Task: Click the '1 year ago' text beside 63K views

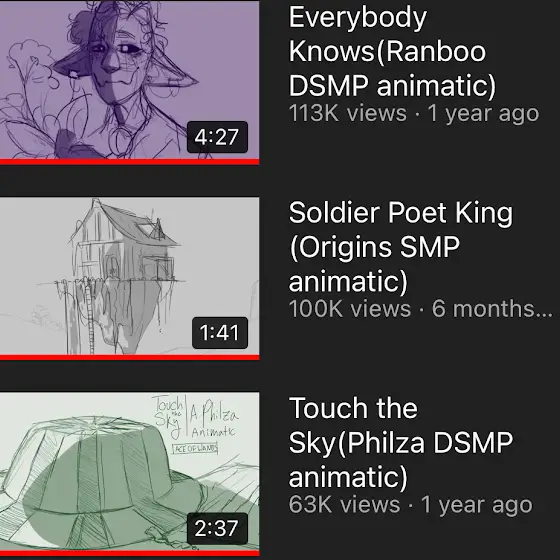Action: coord(476,504)
